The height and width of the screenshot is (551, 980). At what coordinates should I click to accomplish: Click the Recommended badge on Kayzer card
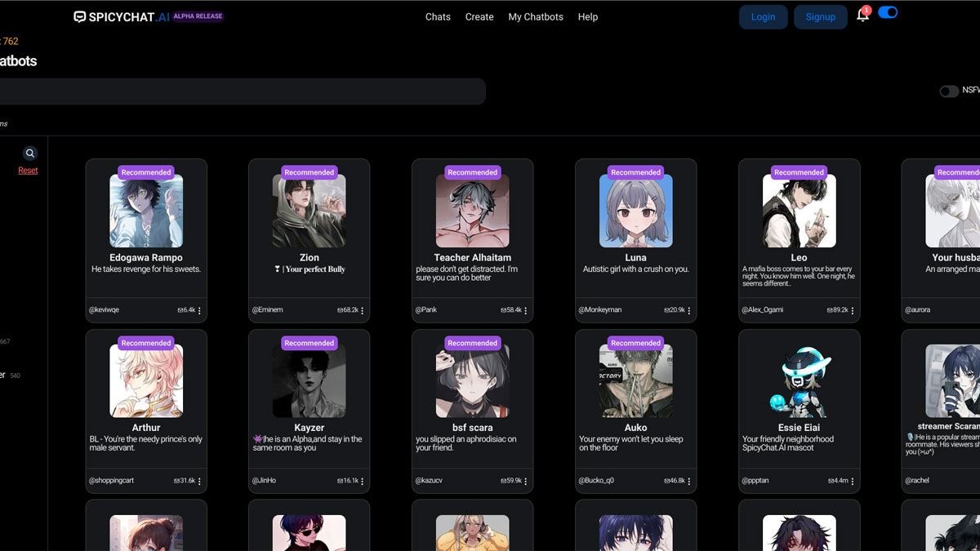(x=310, y=343)
